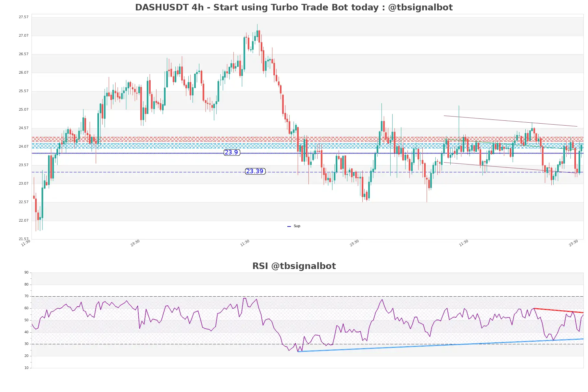
Task: Click the 22.57 price axis label
Action: (x=23, y=202)
